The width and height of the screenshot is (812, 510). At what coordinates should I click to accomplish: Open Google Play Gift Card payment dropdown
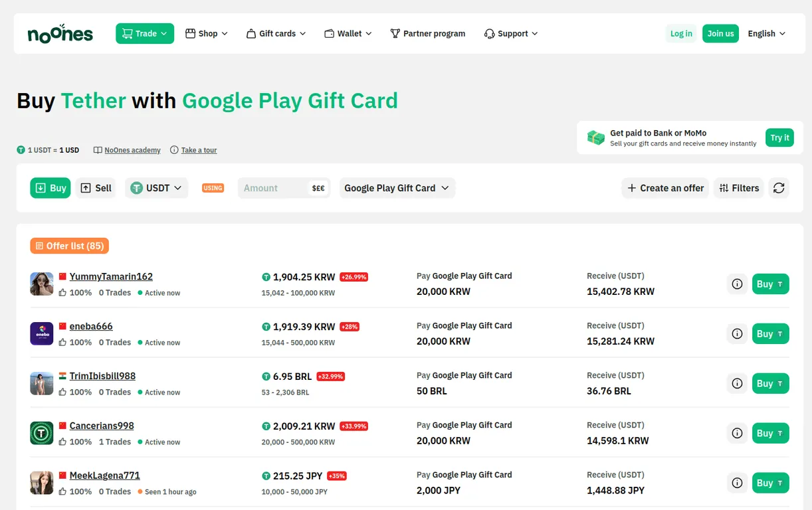tap(397, 188)
